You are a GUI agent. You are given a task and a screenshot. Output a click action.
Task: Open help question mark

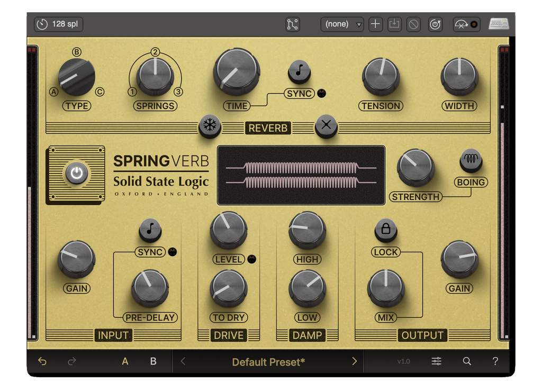coord(495,361)
